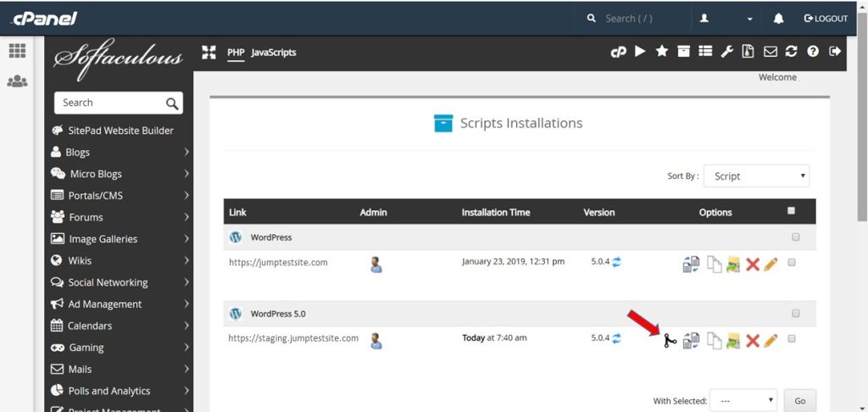Click the Softaculous logo

click(118, 58)
